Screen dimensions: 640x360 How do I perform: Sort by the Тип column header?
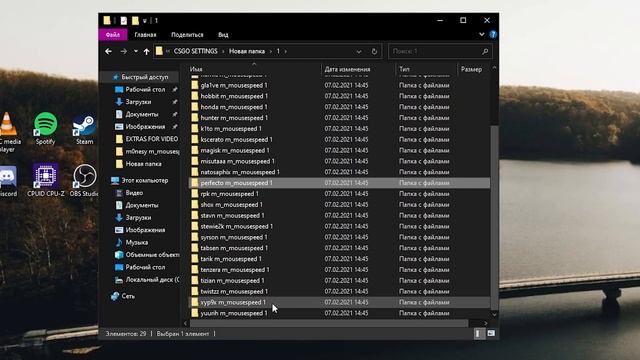click(404, 69)
